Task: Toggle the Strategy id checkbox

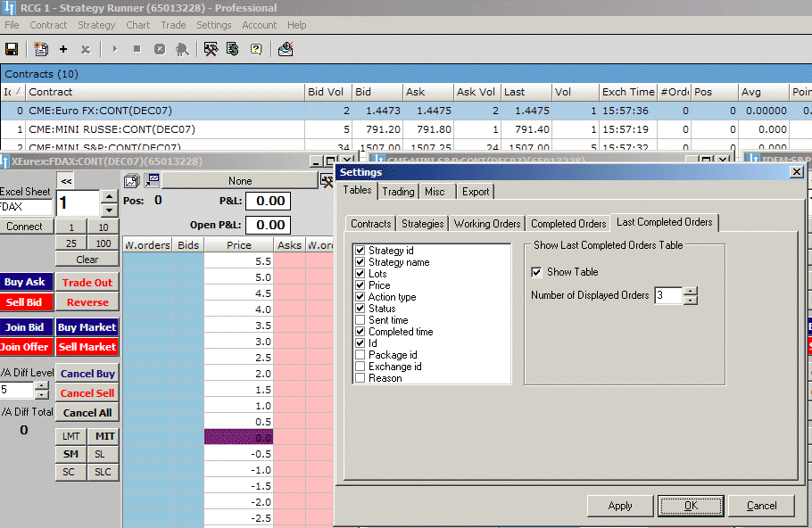Action: tap(360, 251)
